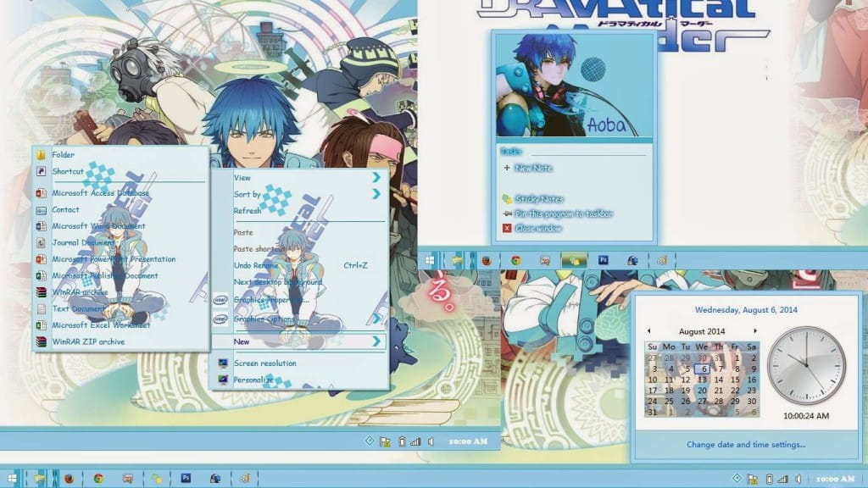This screenshot has height=488, width=868.
Task: Launch Firefox from the taskbar
Action: point(69,478)
